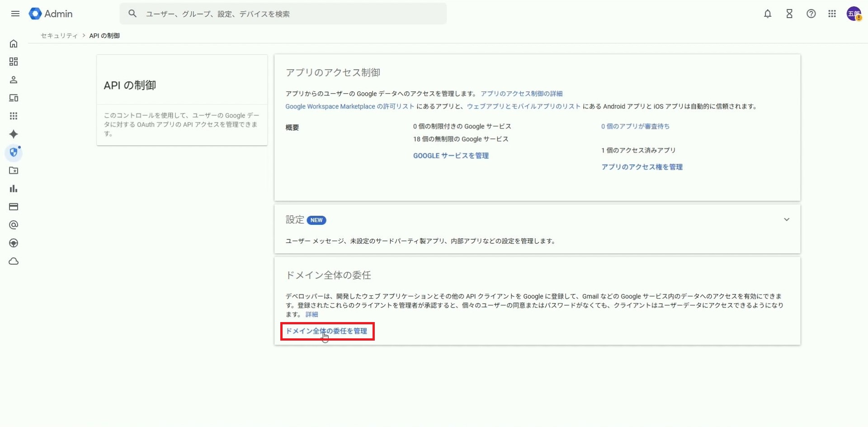Open the tasks hourglass icon

coord(789,14)
